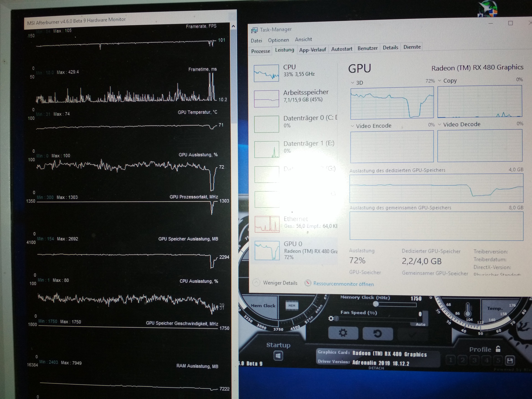Click the save profile floppy icon

pyautogui.click(x=510, y=360)
